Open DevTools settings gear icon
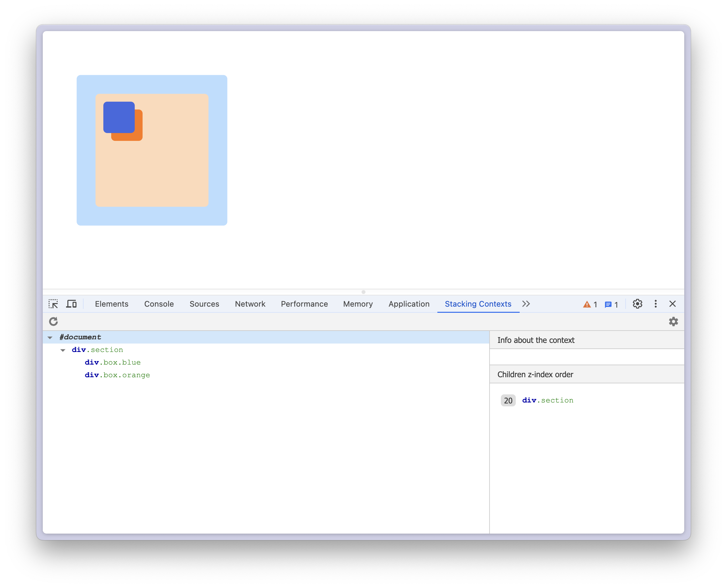Viewport: 727px width, 588px height. [x=637, y=304]
